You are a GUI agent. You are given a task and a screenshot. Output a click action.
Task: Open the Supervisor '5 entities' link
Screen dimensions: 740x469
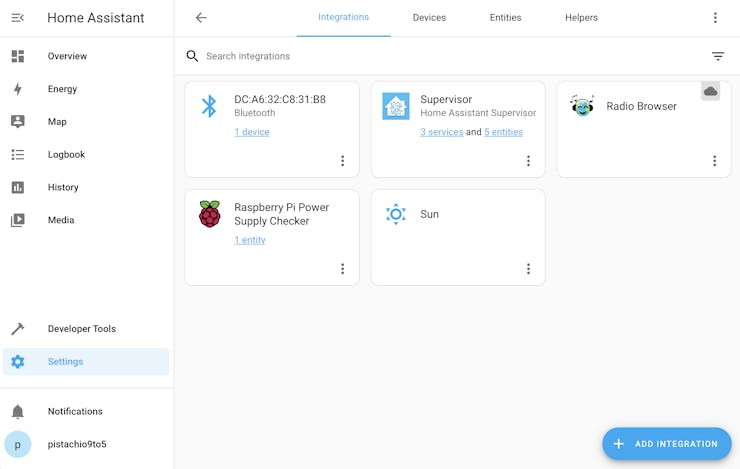click(504, 132)
